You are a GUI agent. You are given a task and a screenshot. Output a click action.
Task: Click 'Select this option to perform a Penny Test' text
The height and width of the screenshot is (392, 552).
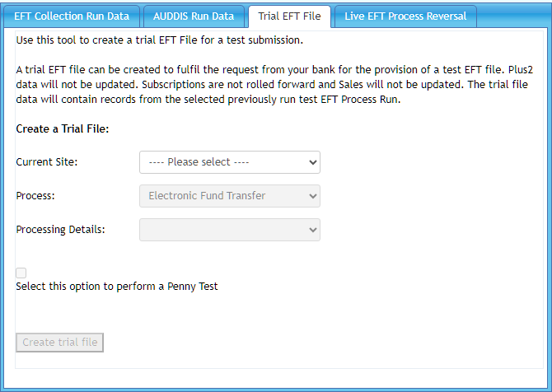(x=117, y=287)
